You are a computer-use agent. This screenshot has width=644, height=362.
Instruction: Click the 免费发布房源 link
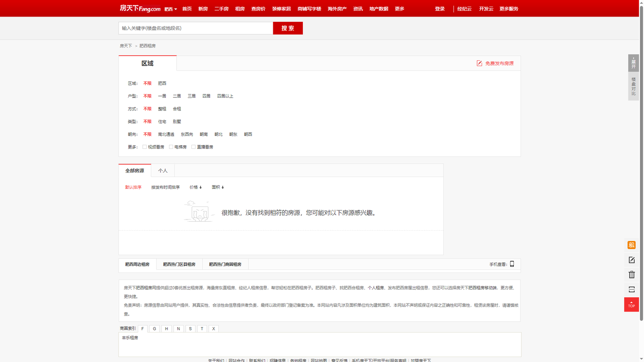[x=499, y=63]
